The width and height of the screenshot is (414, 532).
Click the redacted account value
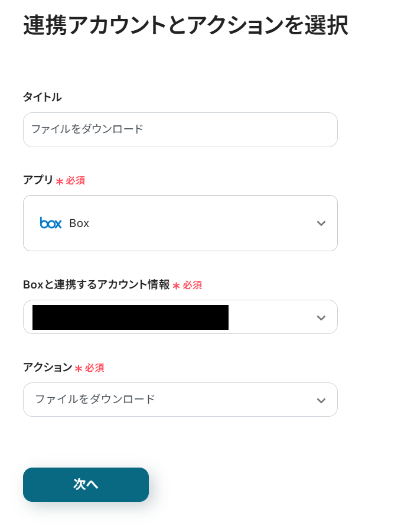click(x=131, y=317)
